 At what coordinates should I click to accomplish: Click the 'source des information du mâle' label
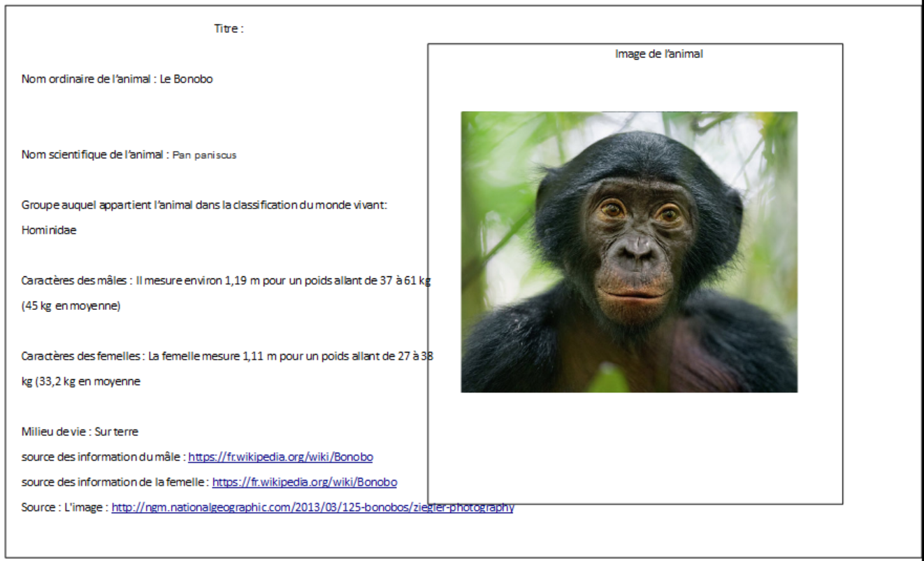(102, 457)
